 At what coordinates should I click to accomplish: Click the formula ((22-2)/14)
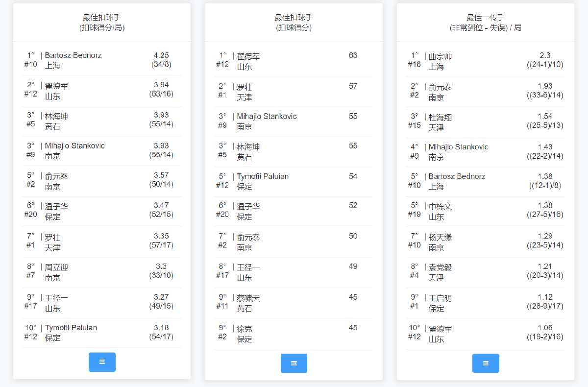(x=545, y=156)
